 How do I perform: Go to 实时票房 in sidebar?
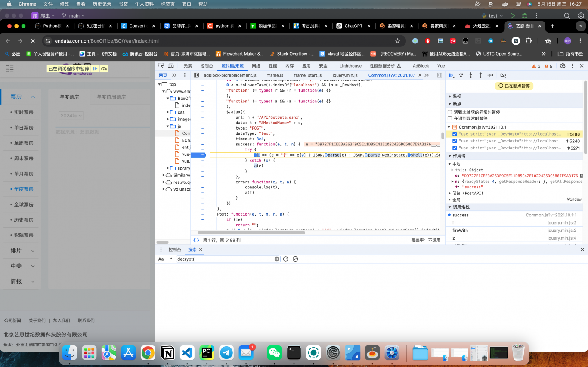click(x=23, y=112)
